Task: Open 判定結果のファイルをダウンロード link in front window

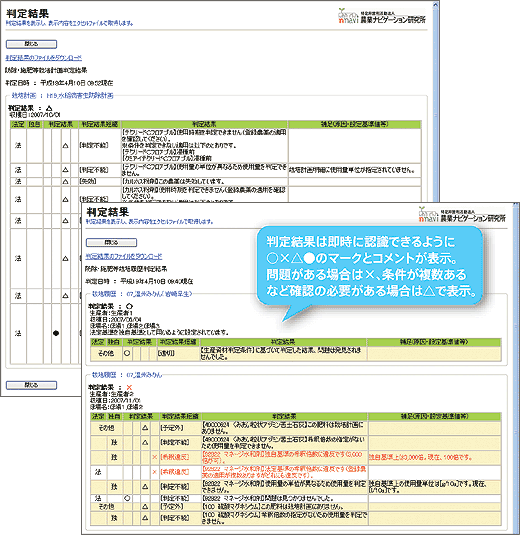Action: coord(124,256)
